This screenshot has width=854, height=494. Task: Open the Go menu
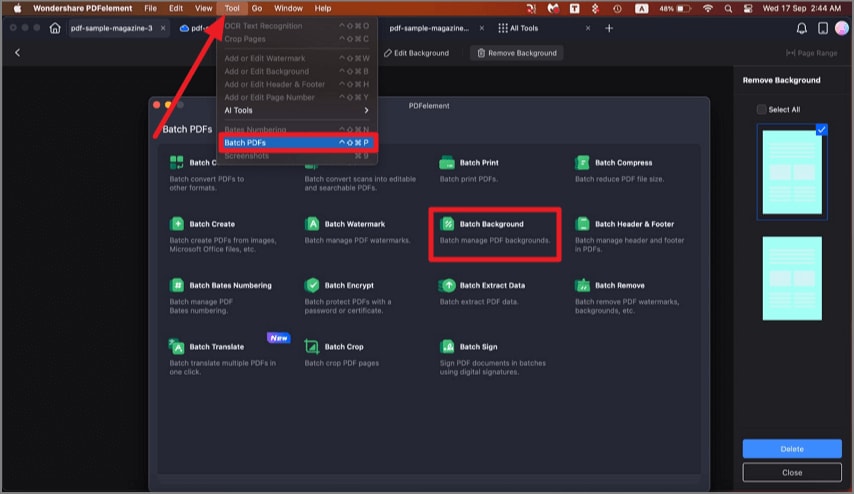click(x=257, y=8)
